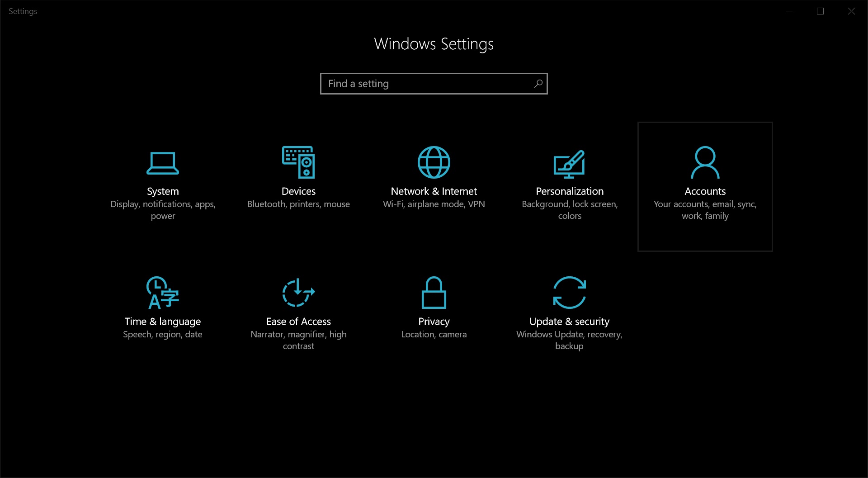
Task: Click the Privacy label
Action: [434, 322]
